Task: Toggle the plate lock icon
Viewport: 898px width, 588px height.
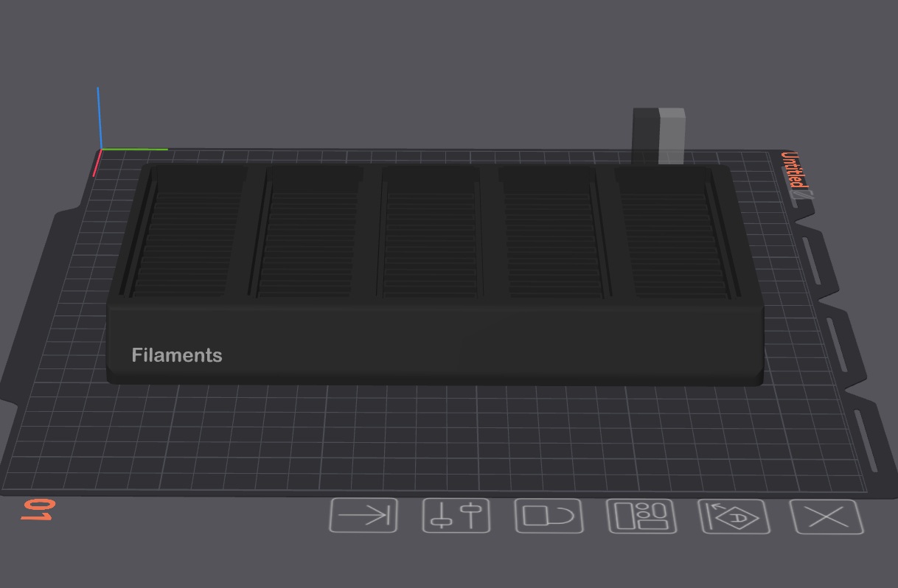Action: point(549,516)
